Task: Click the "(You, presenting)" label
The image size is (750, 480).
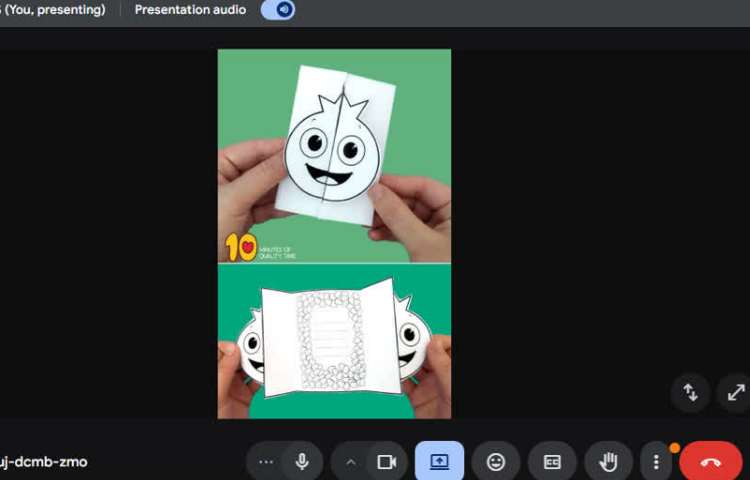Action: coord(53,10)
